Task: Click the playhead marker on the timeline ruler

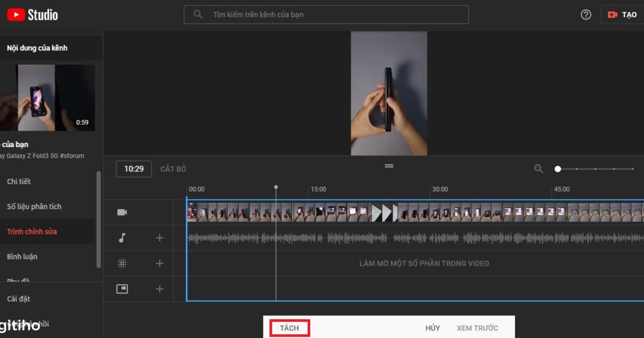Action: (x=276, y=187)
